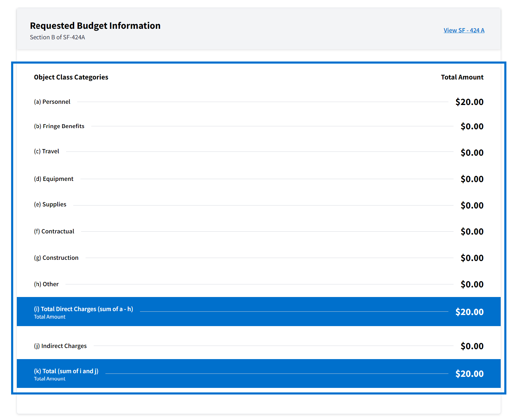The width and height of the screenshot is (513, 420).
Task: Click the (f) Contractual row label
Action: [x=54, y=231]
